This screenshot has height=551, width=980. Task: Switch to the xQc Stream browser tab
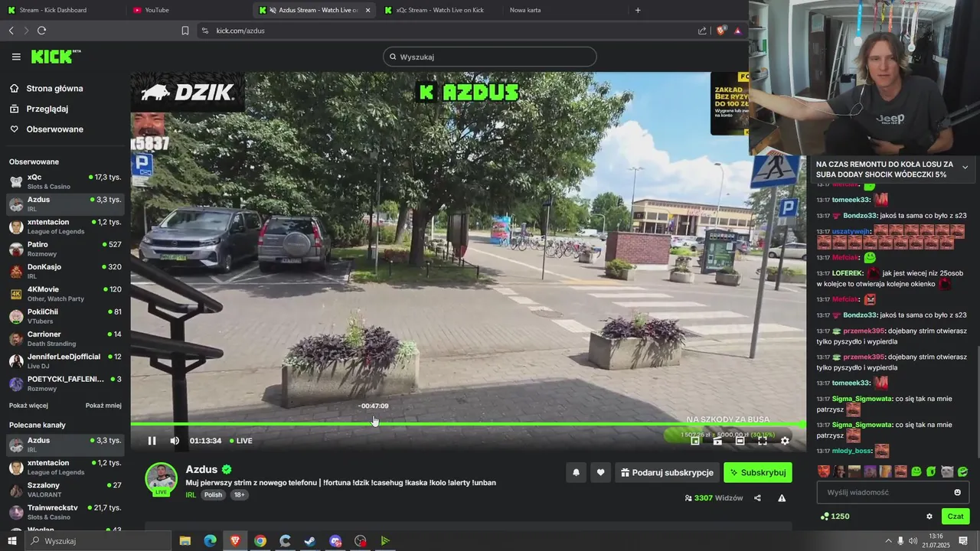click(x=439, y=10)
